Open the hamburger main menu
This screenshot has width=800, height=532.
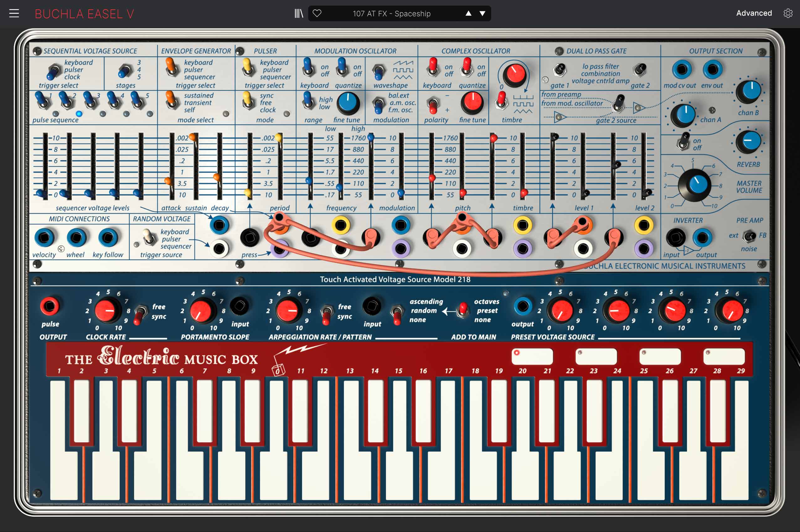[14, 13]
